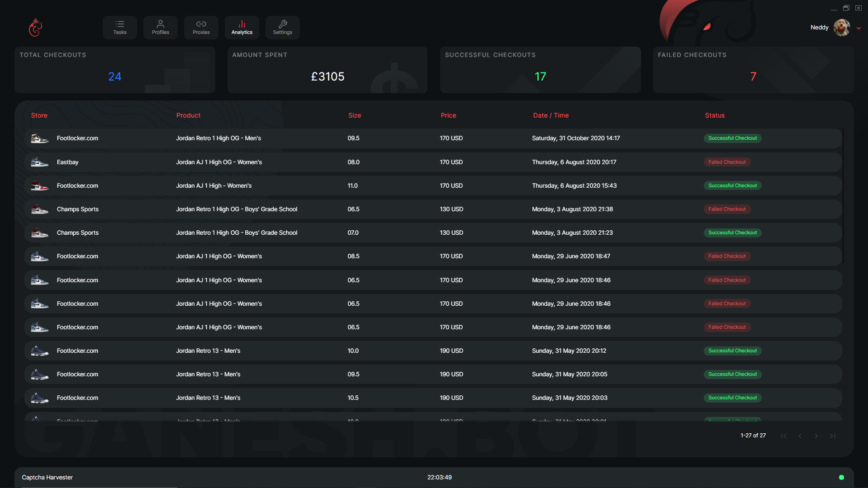Switch to the Profiles tab
Image resolution: width=868 pixels, height=488 pixels.
click(161, 27)
